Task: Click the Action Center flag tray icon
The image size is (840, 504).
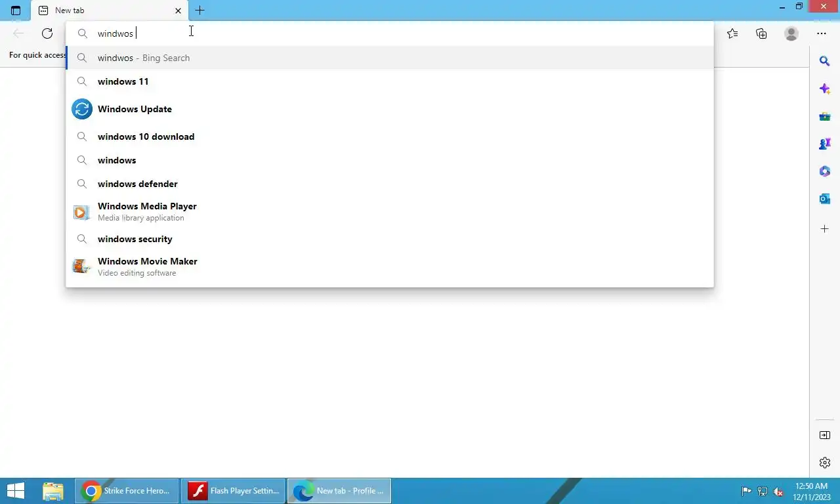Action: 747,491
